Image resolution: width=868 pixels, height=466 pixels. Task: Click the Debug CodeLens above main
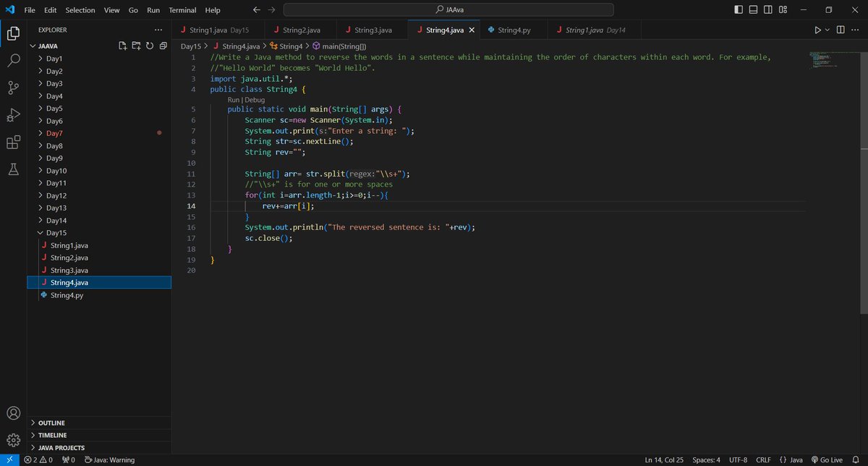click(x=255, y=99)
